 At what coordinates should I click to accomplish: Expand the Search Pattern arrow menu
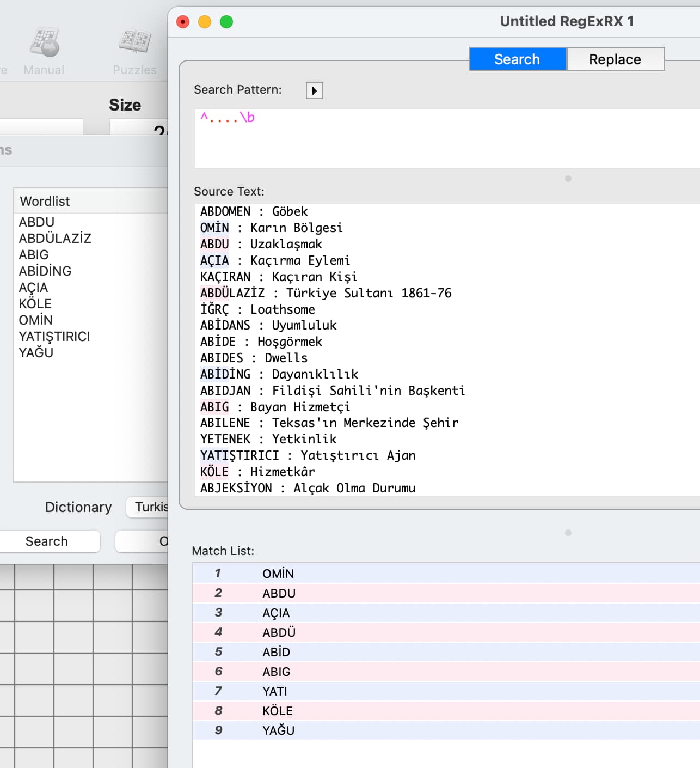point(314,90)
